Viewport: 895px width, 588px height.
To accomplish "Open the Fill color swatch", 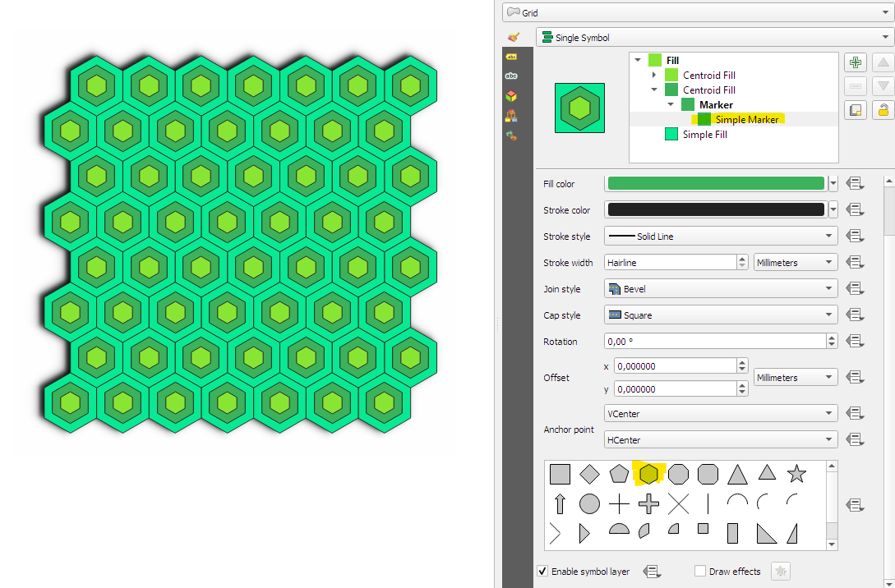I will 715,183.
